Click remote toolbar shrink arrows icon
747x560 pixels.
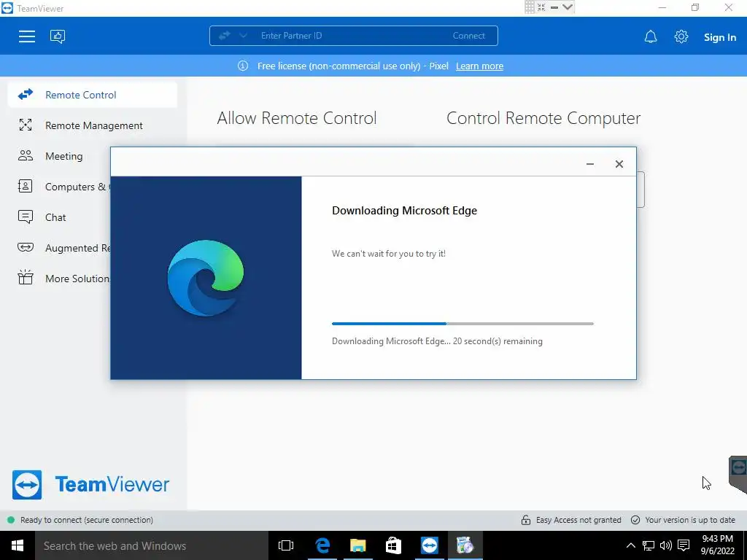point(541,7)
